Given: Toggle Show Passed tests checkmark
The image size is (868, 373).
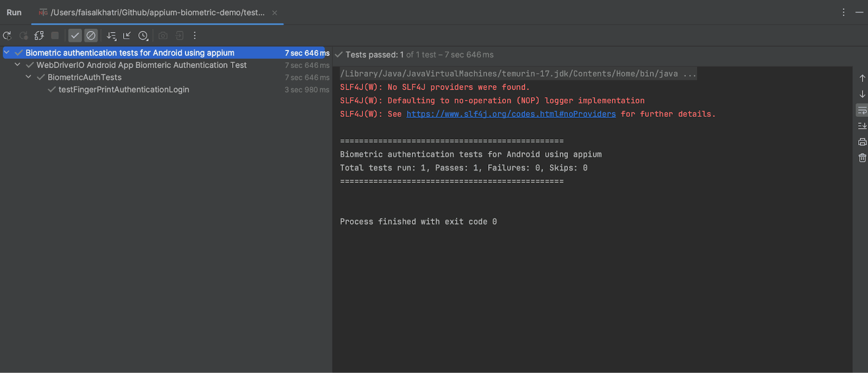Looking at the screenshot, I should 75,35.
